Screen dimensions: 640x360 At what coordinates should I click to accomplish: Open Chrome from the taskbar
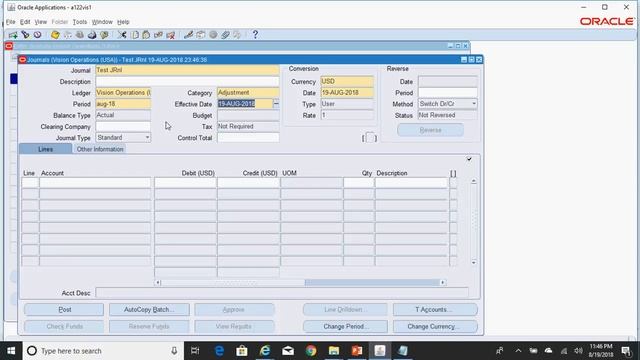point(311,351)
